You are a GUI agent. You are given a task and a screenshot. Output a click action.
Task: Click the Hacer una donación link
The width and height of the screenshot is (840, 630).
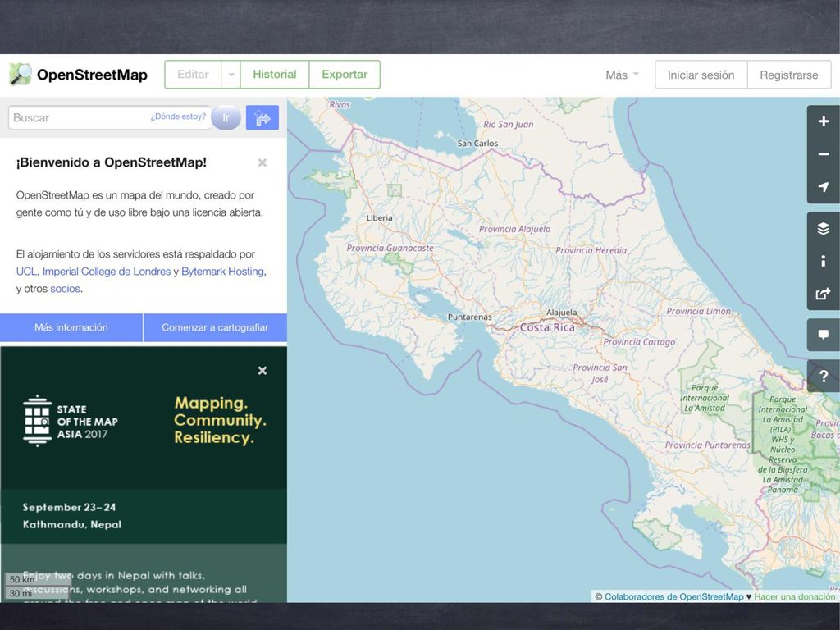tap(794, 597)
